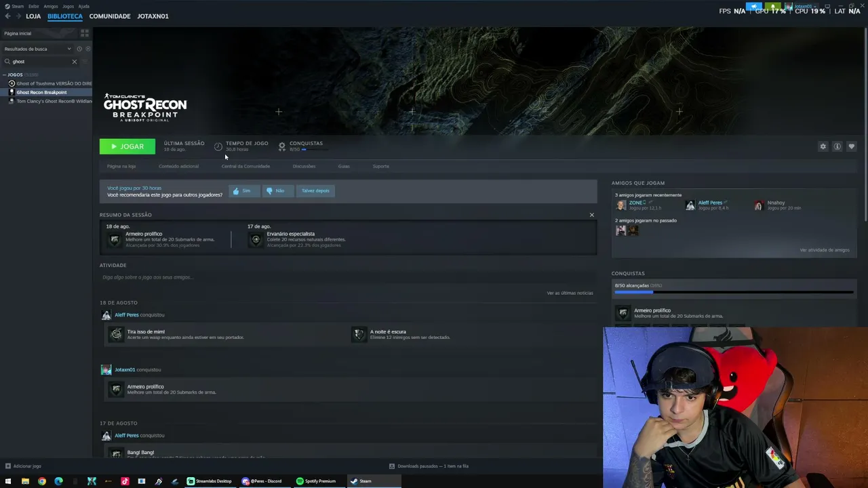The width and height of the screenshot is (868, 488).
Task: Go back with the left navigation arrow
Action: click(7, 16)
